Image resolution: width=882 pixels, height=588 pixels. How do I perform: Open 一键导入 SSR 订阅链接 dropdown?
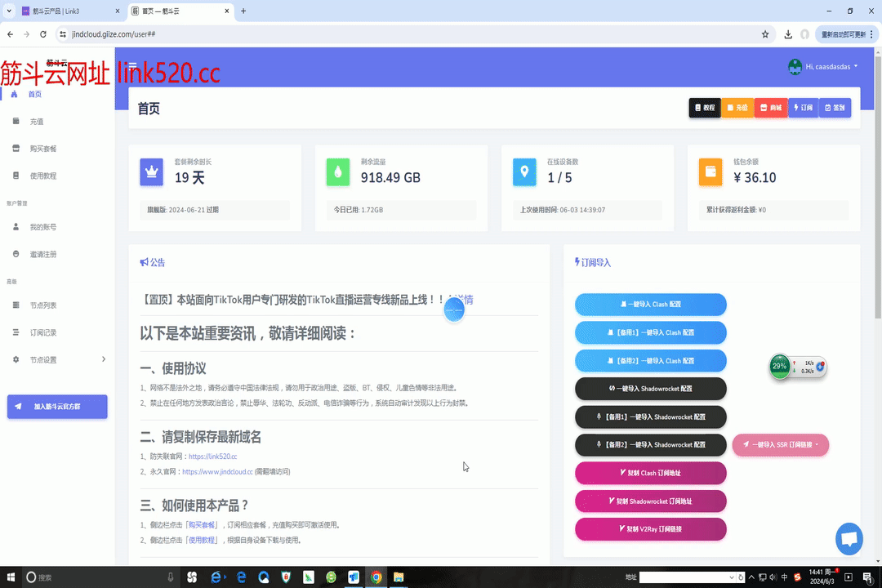(781, 445)
